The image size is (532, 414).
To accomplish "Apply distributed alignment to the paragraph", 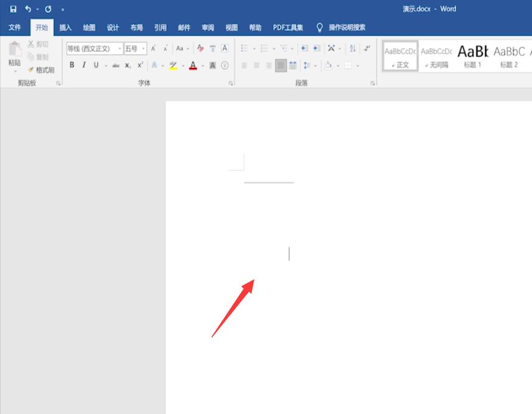I will [293, 65].
